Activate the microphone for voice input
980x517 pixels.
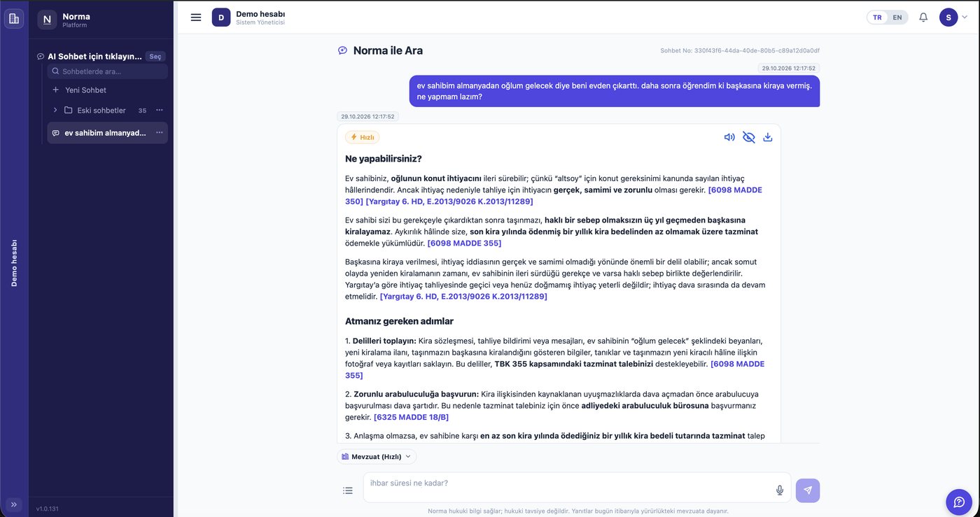click(x=780, y=490)
